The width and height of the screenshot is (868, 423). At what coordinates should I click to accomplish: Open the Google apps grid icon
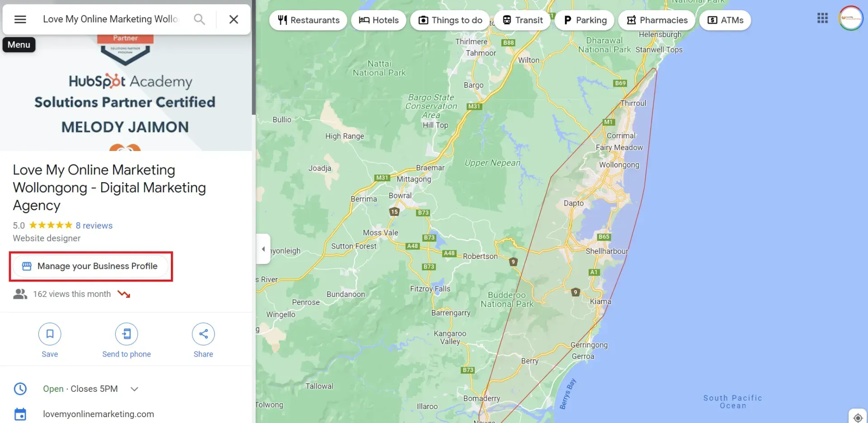point(823,18)
